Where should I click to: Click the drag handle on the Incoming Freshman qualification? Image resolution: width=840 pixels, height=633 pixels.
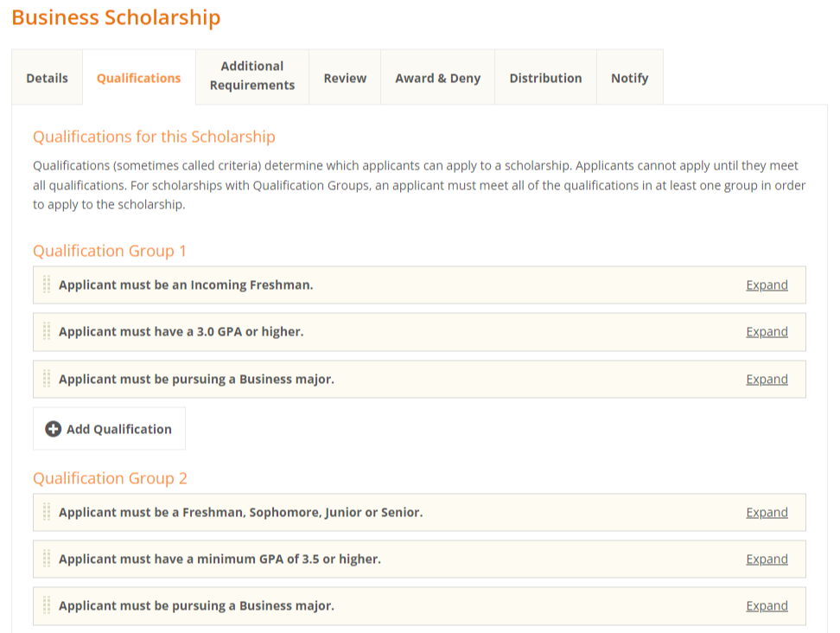pyautogui.click(x=46, y=285)
